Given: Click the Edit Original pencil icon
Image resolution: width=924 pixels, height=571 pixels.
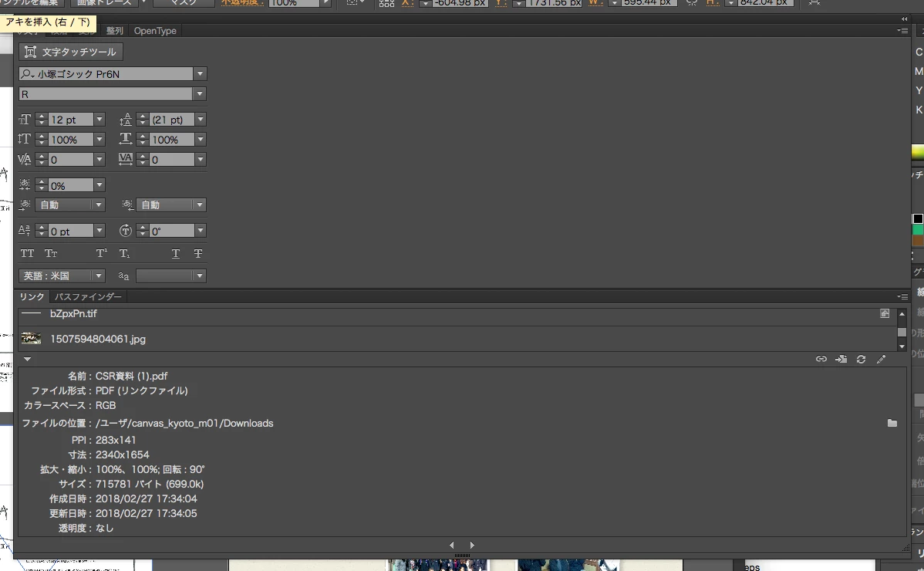Looking at the screenshot, I should [881, 359].
